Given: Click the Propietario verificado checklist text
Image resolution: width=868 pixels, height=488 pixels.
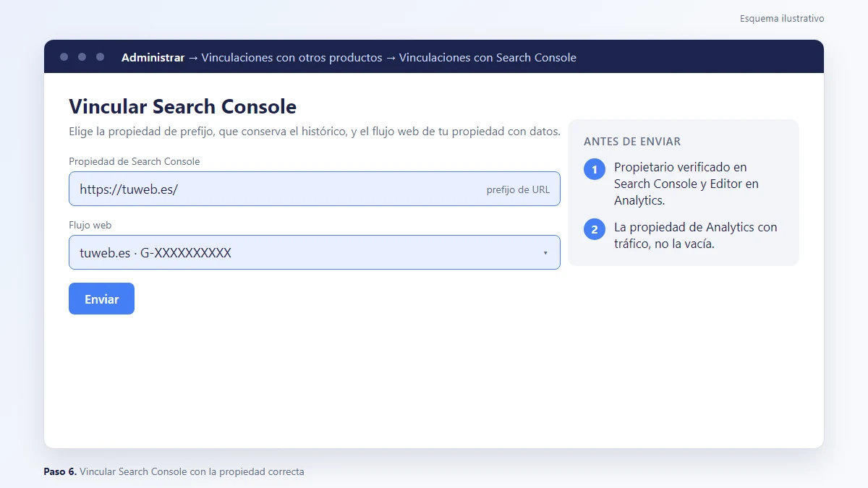Looking at the screenshot, I should click(686, 184).
